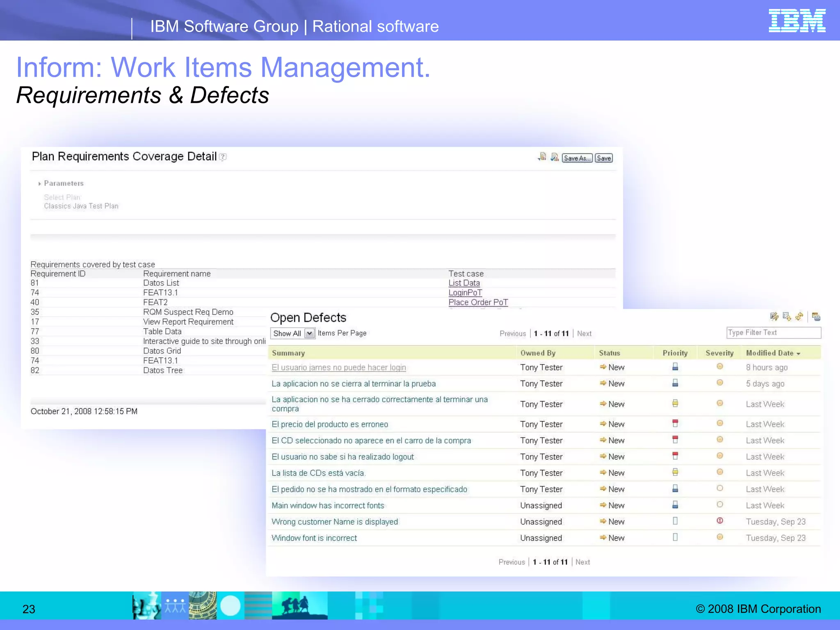The image size is (840, 630).
Task: Click priority icon for 'La lista de CDs' row
Action: pos(675,472)
